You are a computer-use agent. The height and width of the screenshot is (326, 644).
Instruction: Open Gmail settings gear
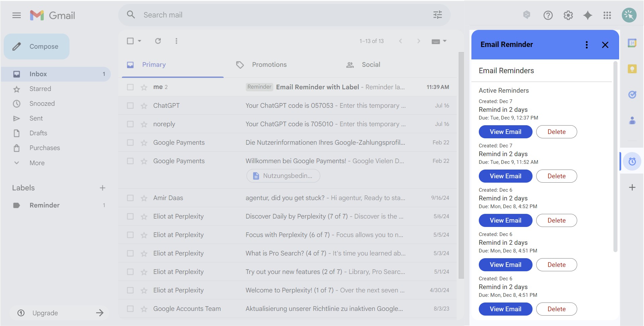568,15
